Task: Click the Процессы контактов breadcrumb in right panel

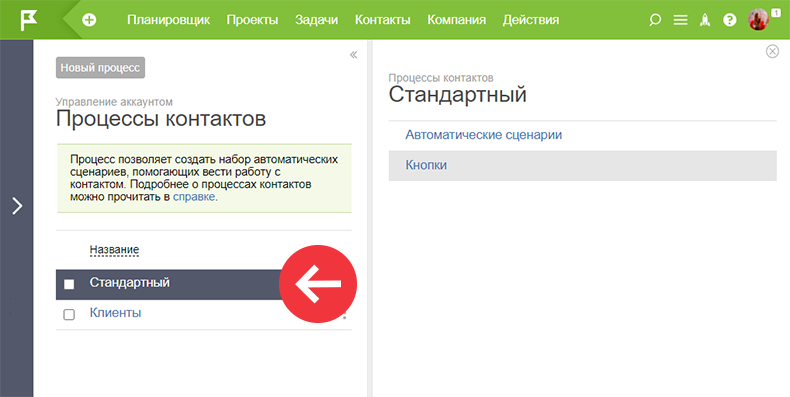Action: [441, 78]
